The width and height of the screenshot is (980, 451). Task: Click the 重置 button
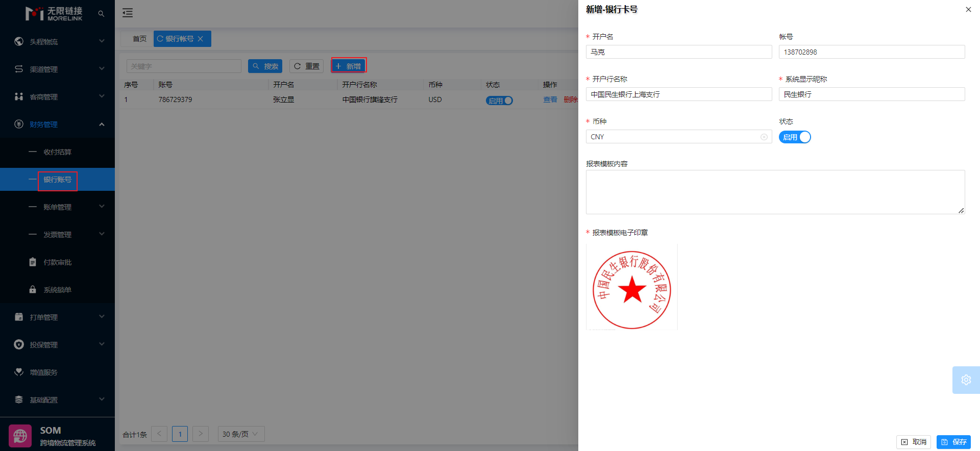pyautogui.click(x=307, y=66)
